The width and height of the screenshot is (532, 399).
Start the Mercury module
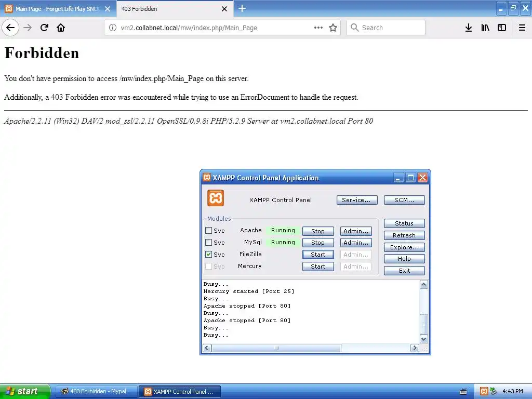point(318,267)
